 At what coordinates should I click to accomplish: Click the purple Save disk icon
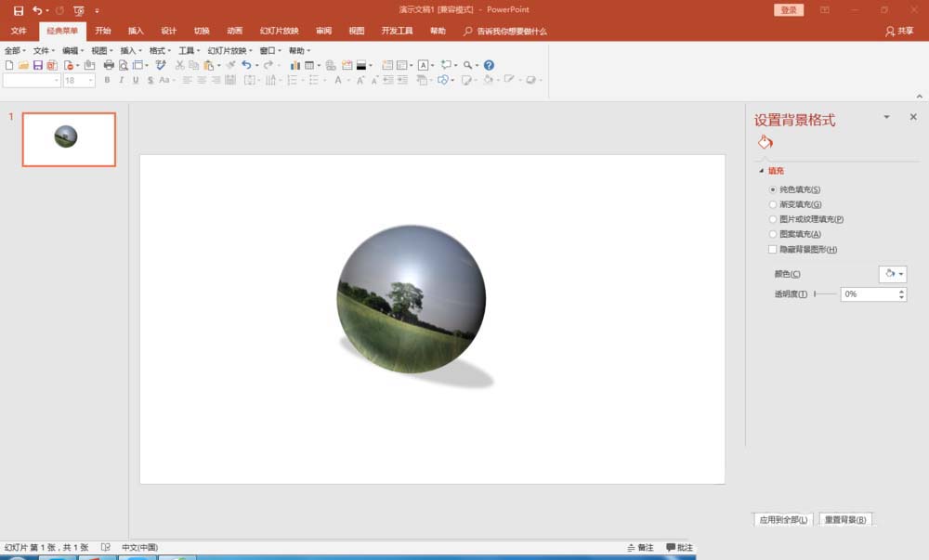click(38, 65)
